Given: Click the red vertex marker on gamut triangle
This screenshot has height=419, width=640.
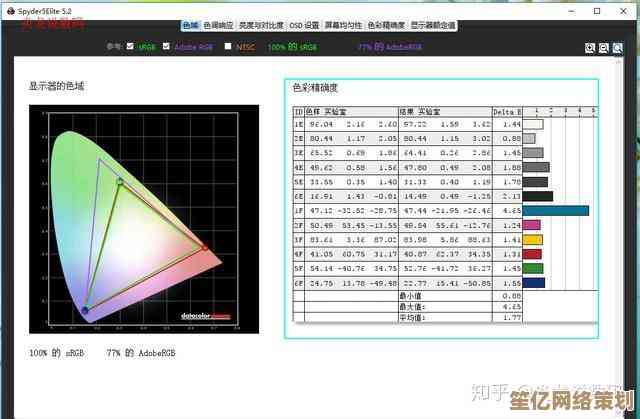Looking at the screenshot, I should pos(204,246).
